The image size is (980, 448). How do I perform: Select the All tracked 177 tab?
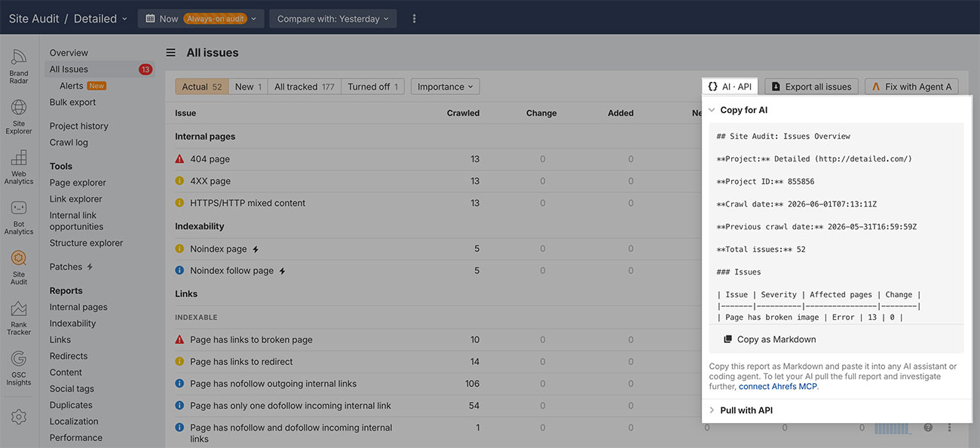[305, 87]
